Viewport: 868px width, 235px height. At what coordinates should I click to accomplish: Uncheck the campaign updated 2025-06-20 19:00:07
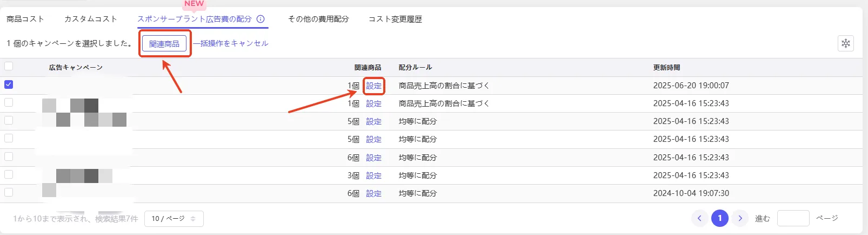[x=9, y=84]
